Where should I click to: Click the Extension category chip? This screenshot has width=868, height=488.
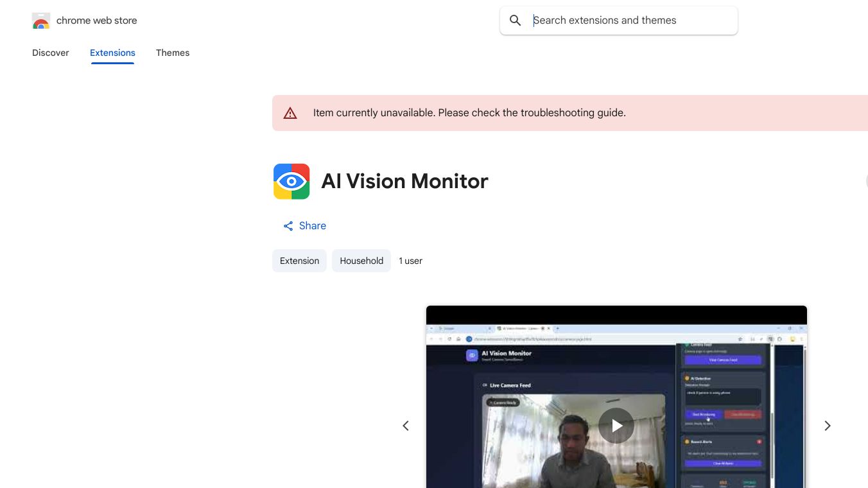[300, 261]
